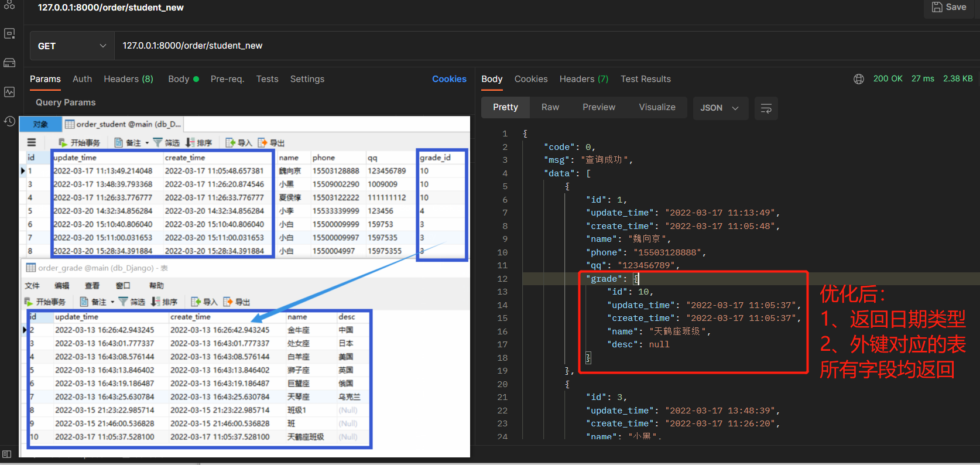Open the Environments sidebar icon

click(x=9, y=33)
